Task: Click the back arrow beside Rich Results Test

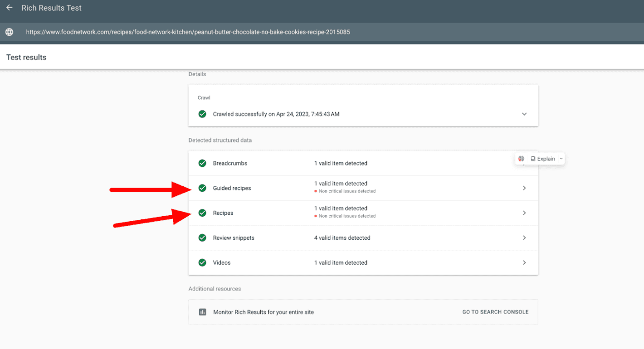Action: [x=9, y=8]
